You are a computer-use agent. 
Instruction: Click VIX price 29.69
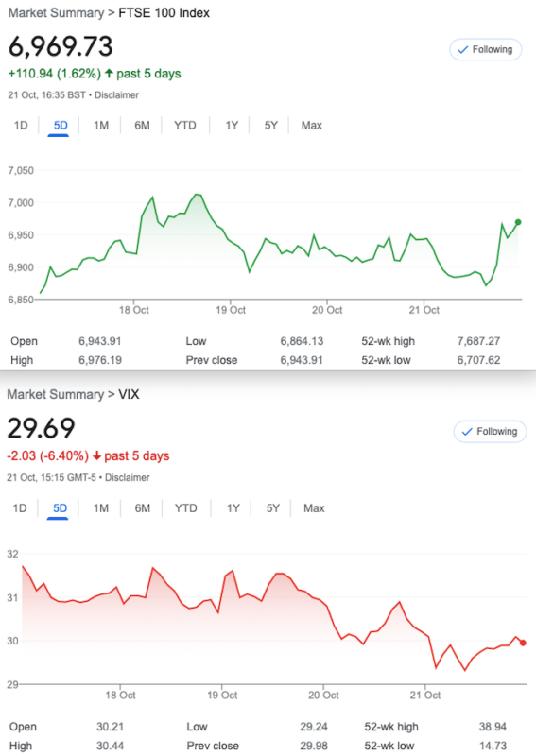41,428
